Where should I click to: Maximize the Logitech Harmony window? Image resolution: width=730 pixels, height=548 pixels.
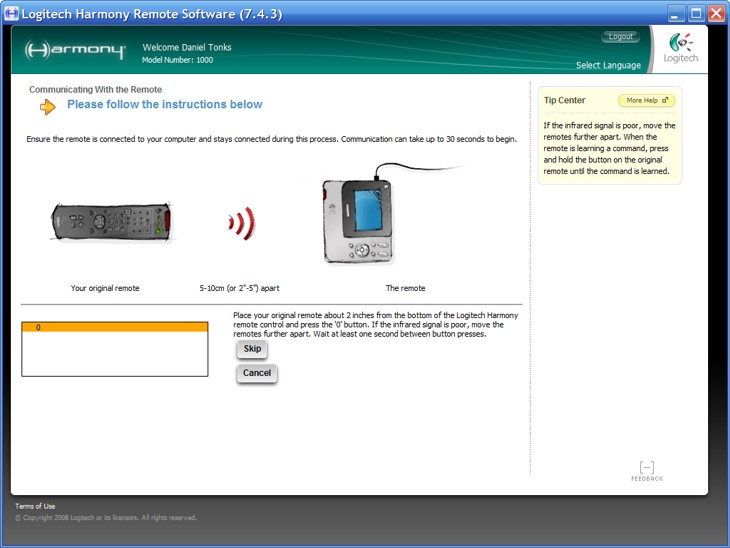click(696, 13)
